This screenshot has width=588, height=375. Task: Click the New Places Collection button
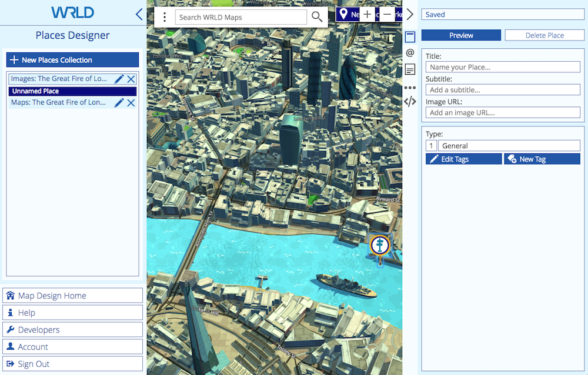click(72, 60)
